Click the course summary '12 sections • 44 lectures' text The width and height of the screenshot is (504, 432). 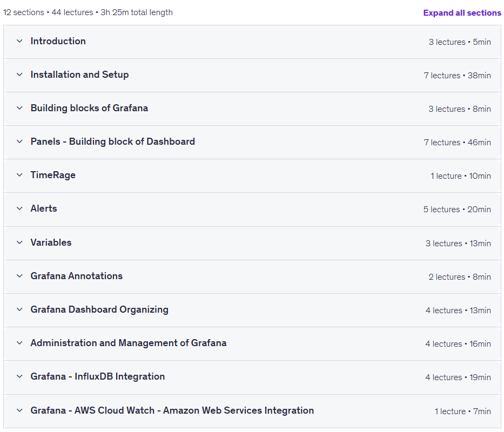click(48, 12)
